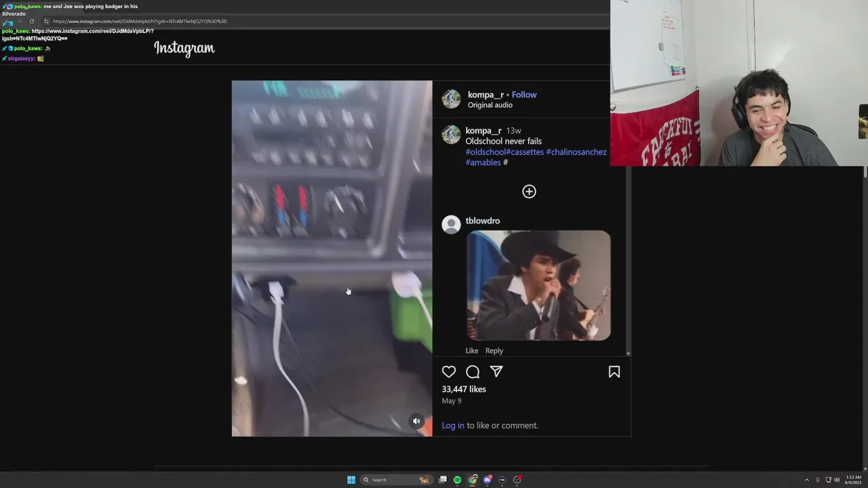
Task: Open the volume tray icon
Action: tap(836, 480)
